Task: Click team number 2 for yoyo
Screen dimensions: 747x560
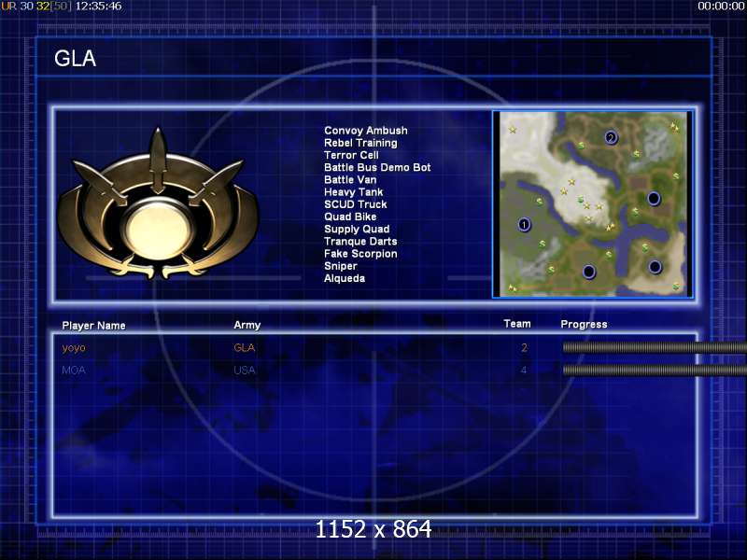Action: pyautogui.click(x=524, y=347)
